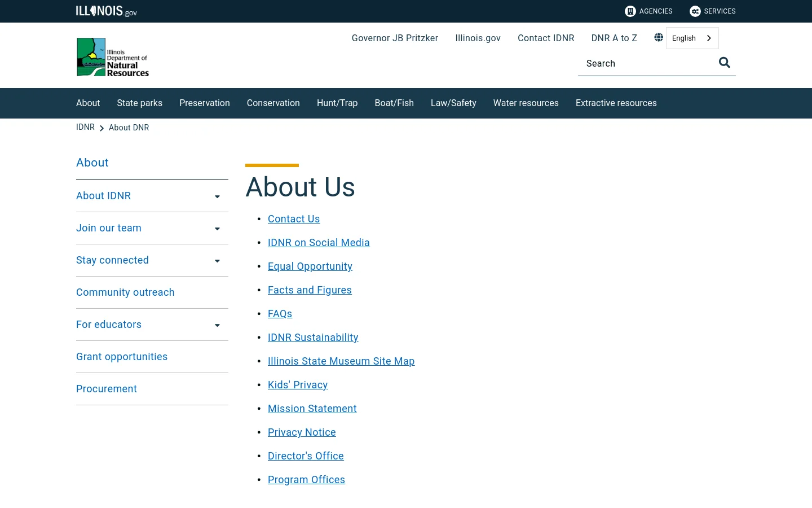The height and width of the screenshot is (508, 812).
Task: Open the IDNR Sustainability link
Action: [x=313, y=338]
